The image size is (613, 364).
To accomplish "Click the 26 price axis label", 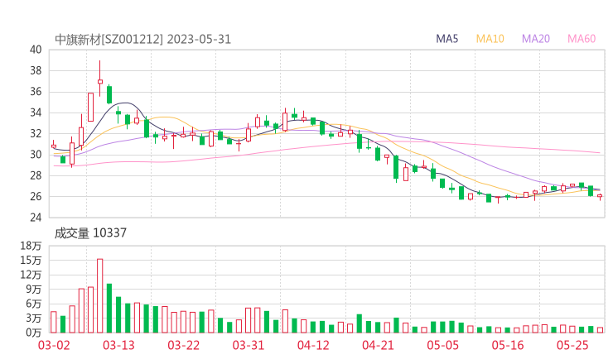I will click(36, 196).
